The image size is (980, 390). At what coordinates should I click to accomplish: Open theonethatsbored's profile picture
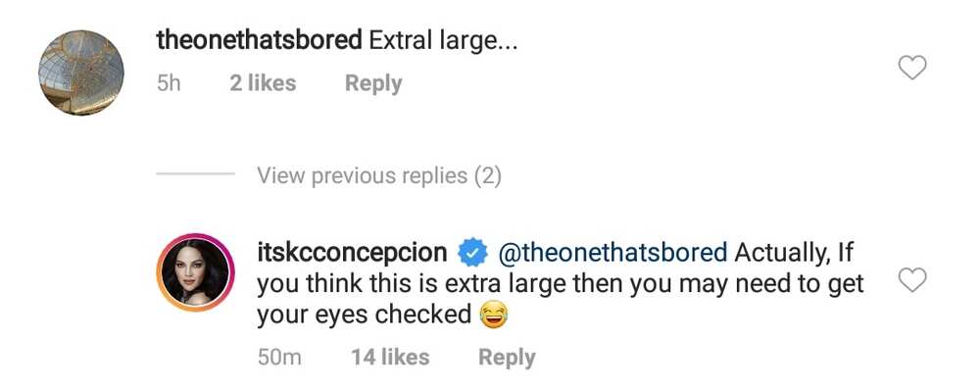(x=81, y=73)
